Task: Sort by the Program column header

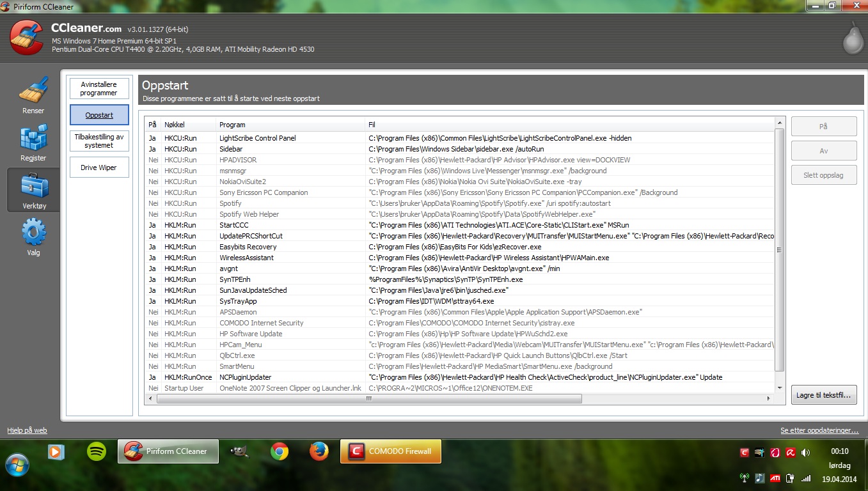Action: [290, 125]
